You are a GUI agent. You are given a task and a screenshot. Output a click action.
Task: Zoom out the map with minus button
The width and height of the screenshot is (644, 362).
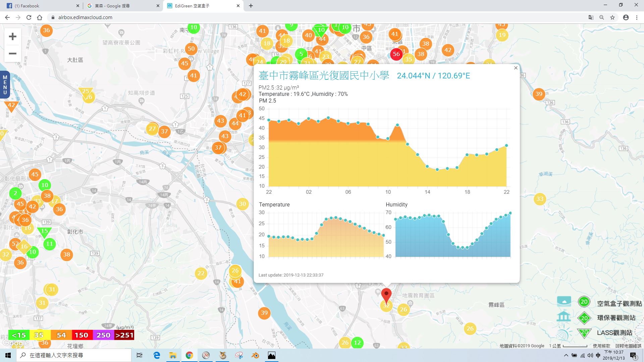(x=12, y=54)
